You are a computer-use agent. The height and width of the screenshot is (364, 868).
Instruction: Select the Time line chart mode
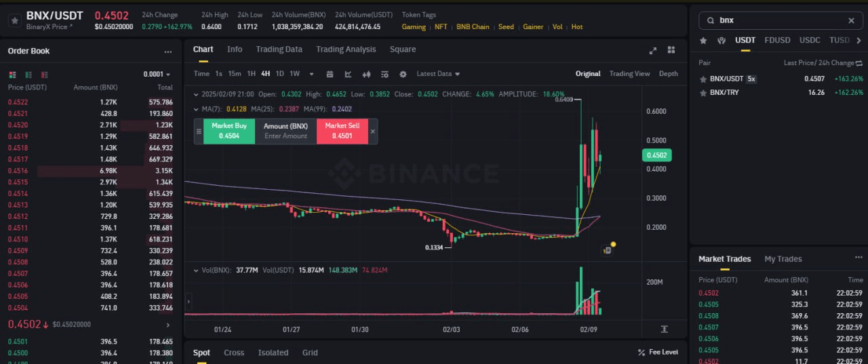(x=201, y=74)
